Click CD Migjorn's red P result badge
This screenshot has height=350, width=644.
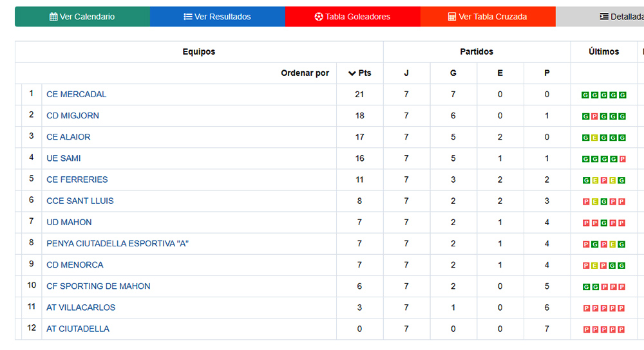point(595,116)
